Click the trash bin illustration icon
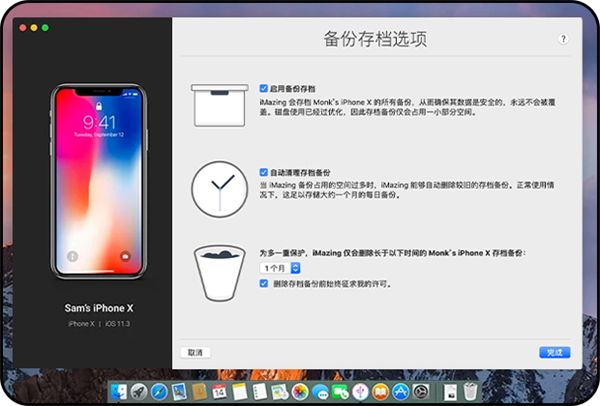600x406 pixels. pyautogui.click(x=220, y=273)
